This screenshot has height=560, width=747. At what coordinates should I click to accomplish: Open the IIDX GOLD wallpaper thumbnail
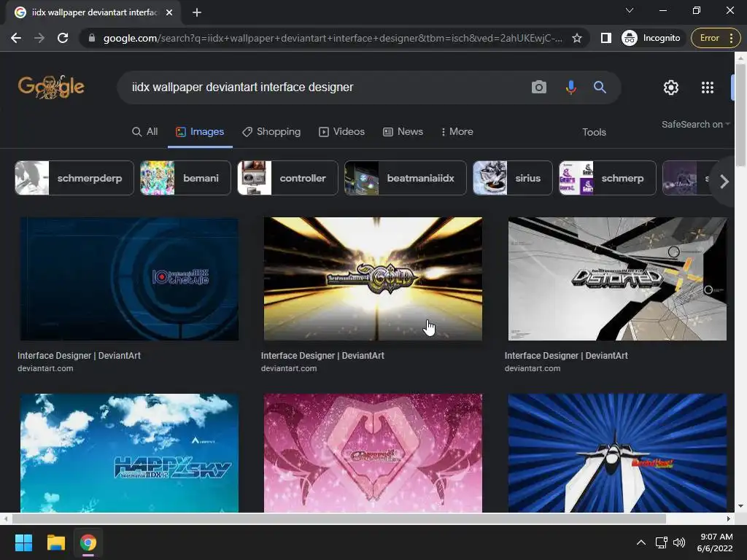(373, 279)
